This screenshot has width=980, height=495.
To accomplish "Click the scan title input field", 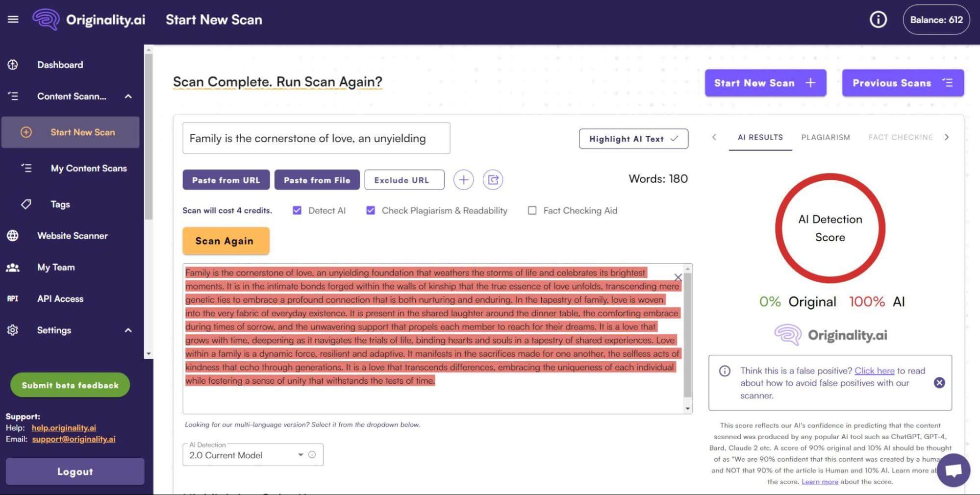I will [x=316, y=138].
